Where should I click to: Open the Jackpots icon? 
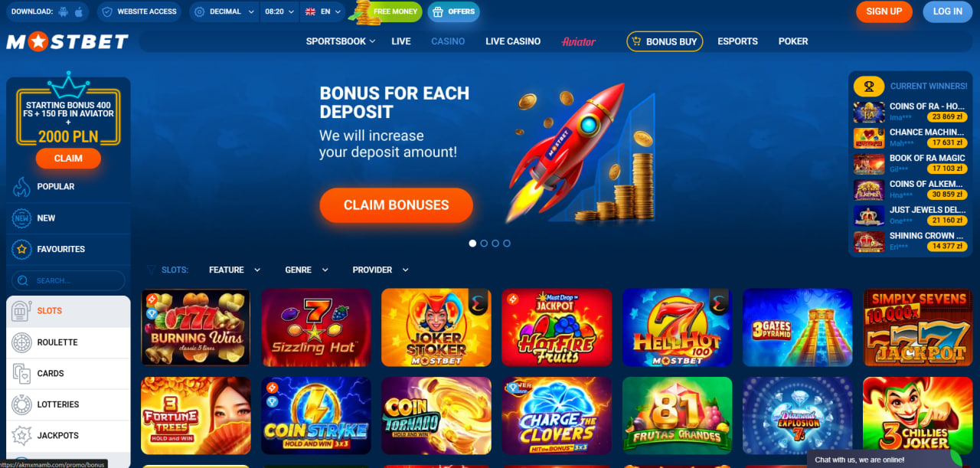(x=21, y=436)
